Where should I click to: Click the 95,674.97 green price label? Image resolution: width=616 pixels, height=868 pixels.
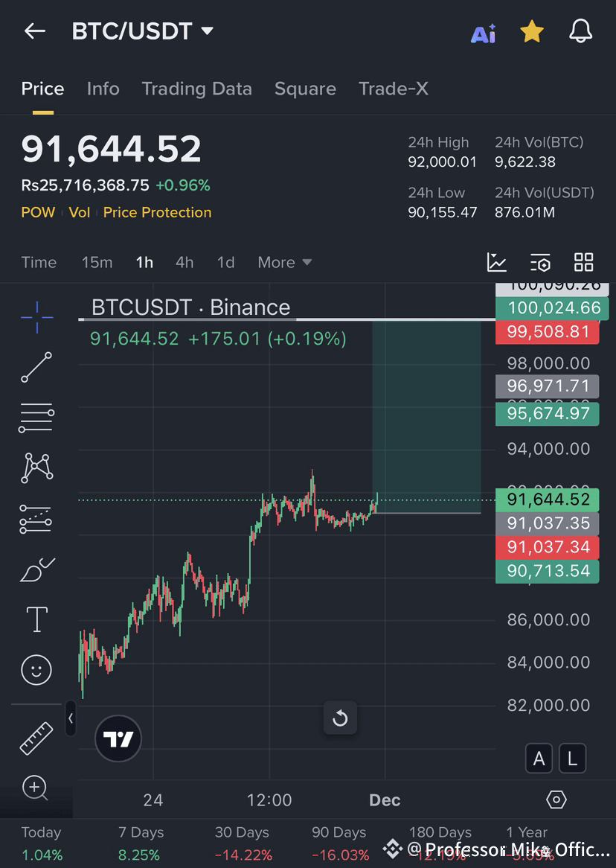[x=548, y=413]
